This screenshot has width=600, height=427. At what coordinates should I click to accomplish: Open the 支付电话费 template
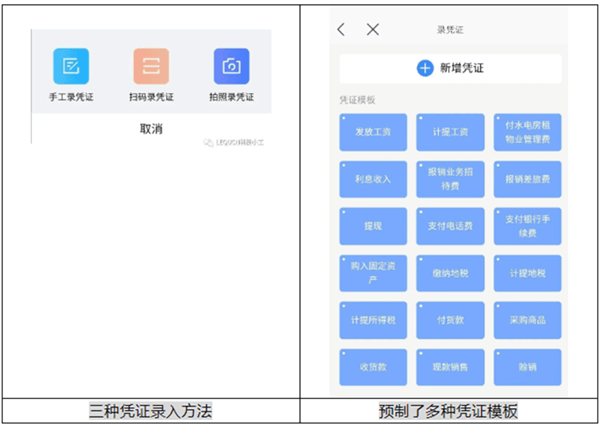coord(450,226)
